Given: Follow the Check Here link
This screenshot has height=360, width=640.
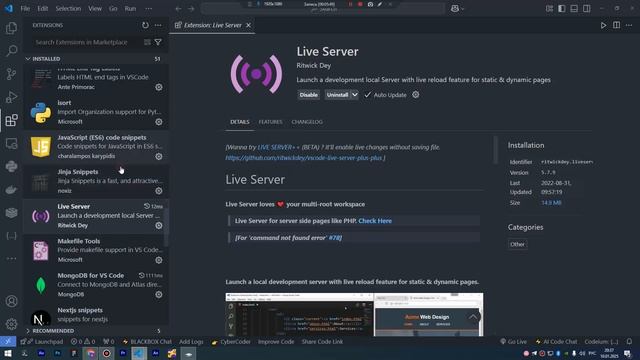Looking at the screenshot, I should [375, 221].
